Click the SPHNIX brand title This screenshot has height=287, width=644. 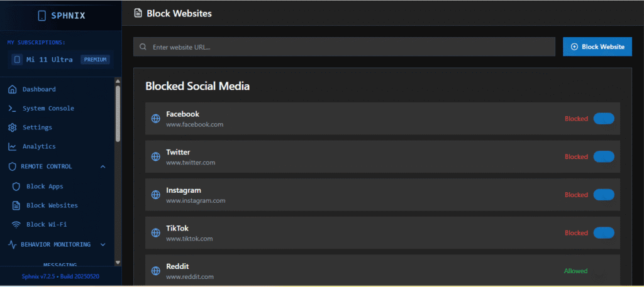pyautogui.click(x=68, y=16)
